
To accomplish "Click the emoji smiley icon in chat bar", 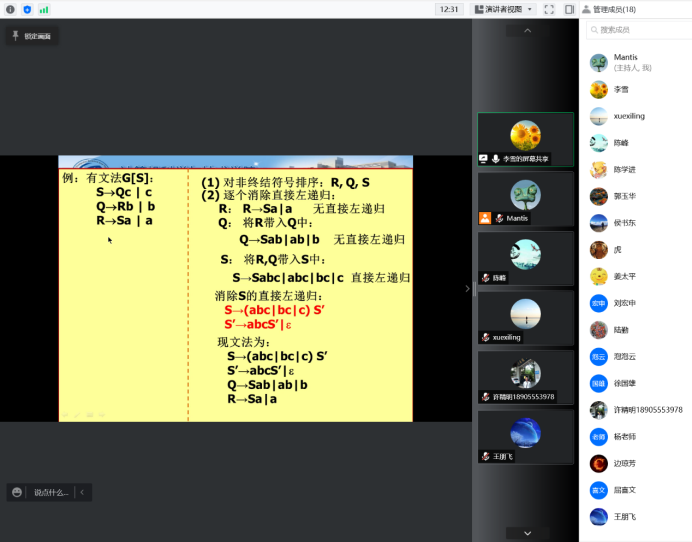I will pos(17,492).
